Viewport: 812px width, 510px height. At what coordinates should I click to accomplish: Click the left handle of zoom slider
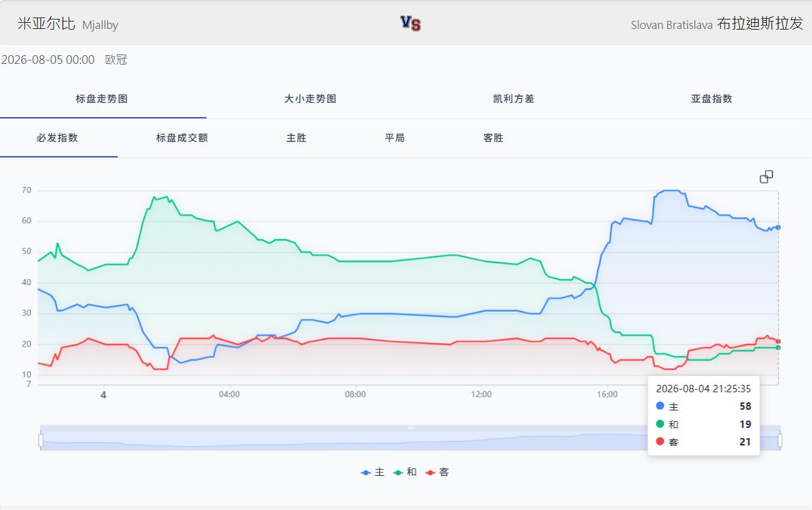pyautogui.click(x=40, y=441)
